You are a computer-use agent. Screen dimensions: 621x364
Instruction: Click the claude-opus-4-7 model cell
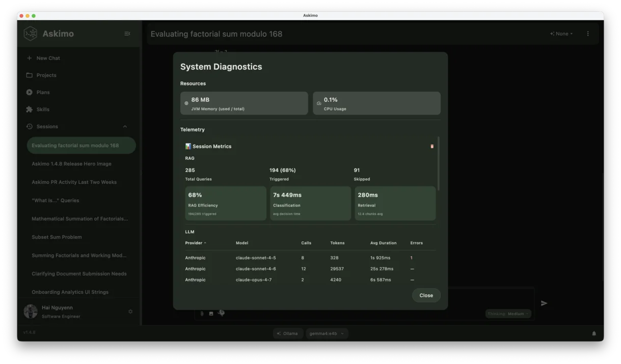point(254,280)
